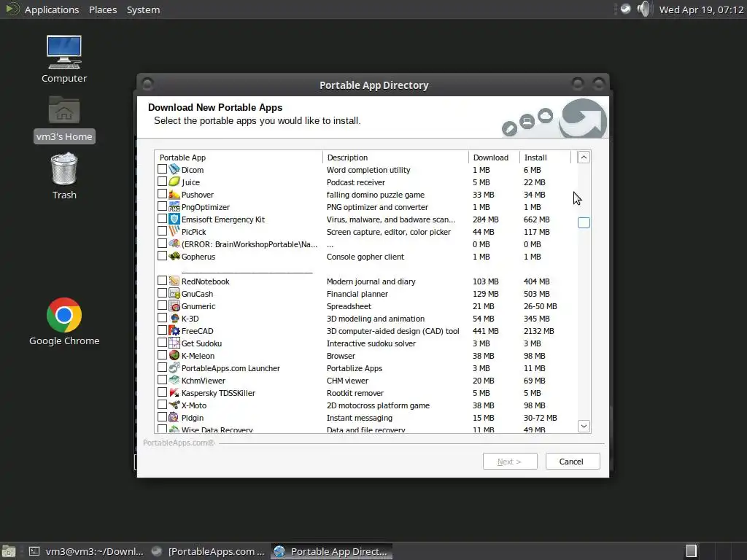Check the FreeCAD checkbox

point(162,330)
